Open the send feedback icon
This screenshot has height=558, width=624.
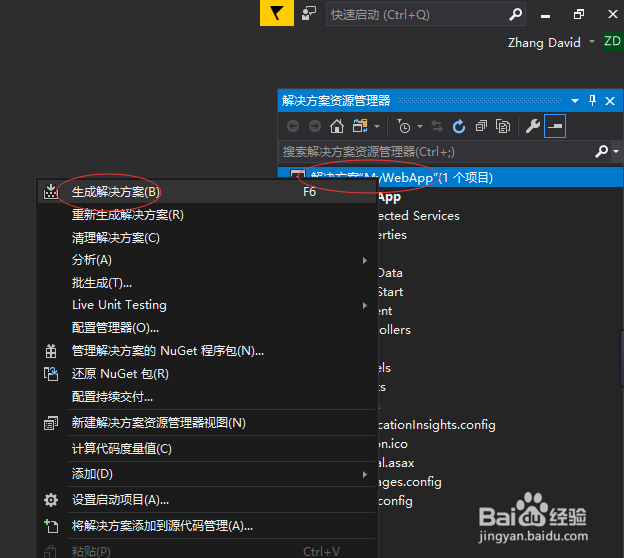click(308, 13)
